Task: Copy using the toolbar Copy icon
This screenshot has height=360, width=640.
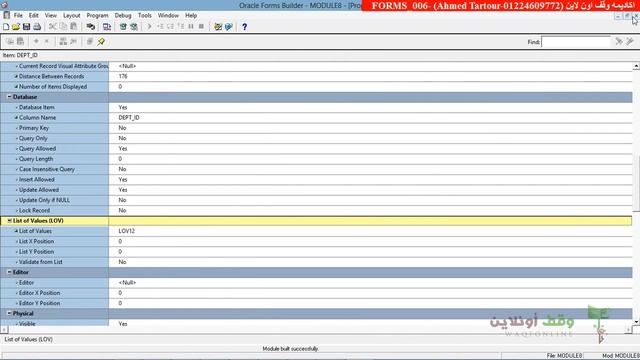Action: 63,27
